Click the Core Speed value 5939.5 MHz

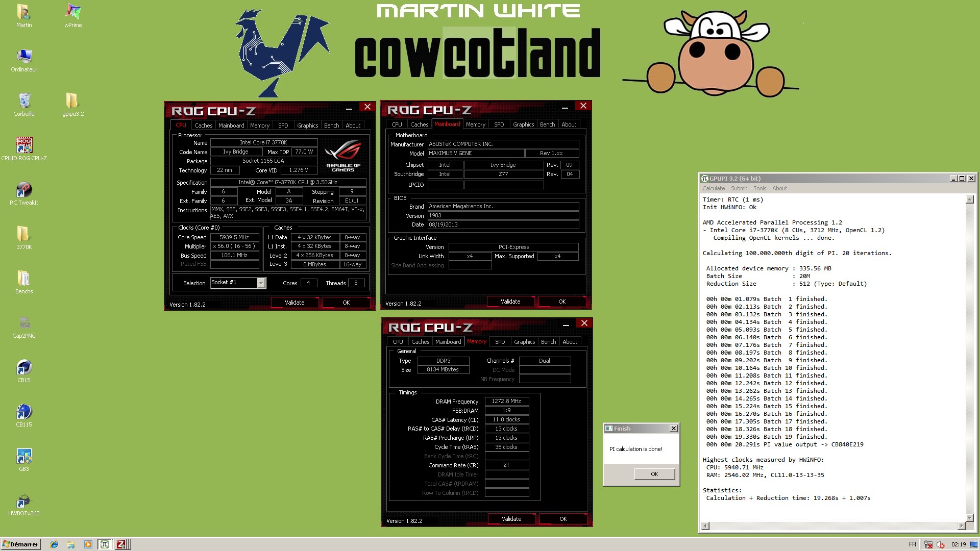(234, 237)
